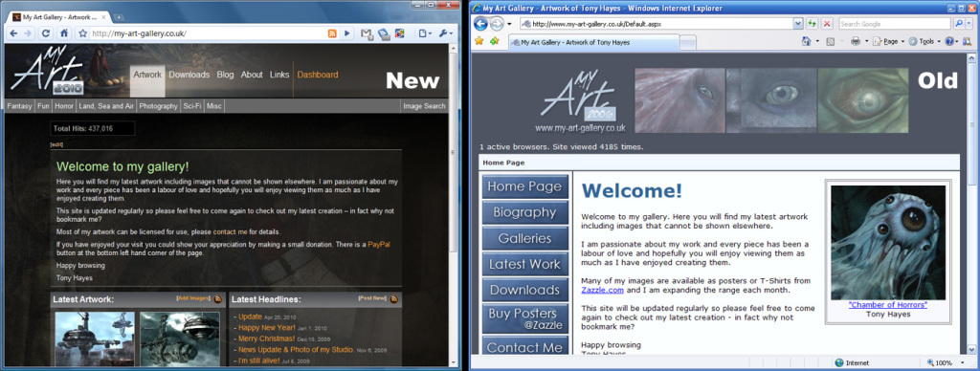Click Chrome's reload page icon
This screenshot has width=980, height=371.
(46, 33)
